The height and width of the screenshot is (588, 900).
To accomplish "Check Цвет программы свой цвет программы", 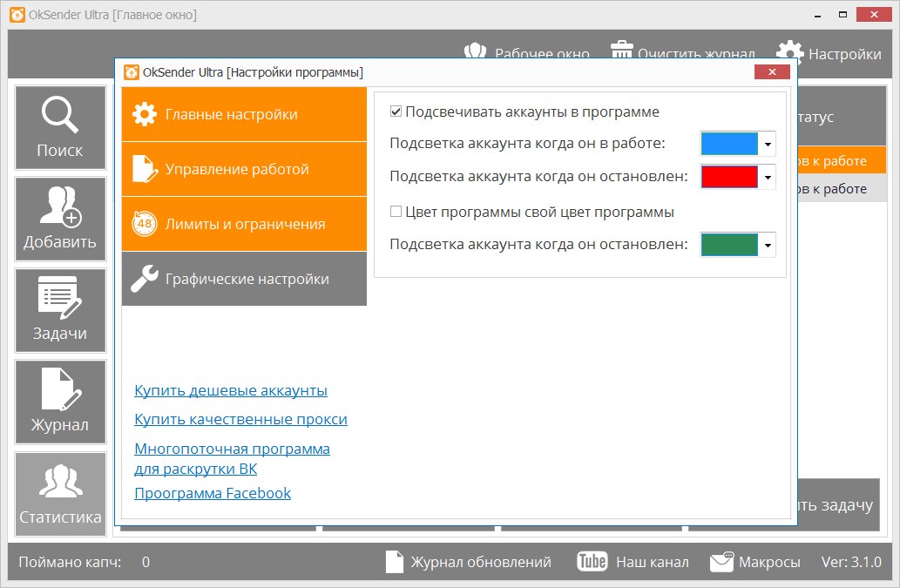I will (x=396, y=211).
